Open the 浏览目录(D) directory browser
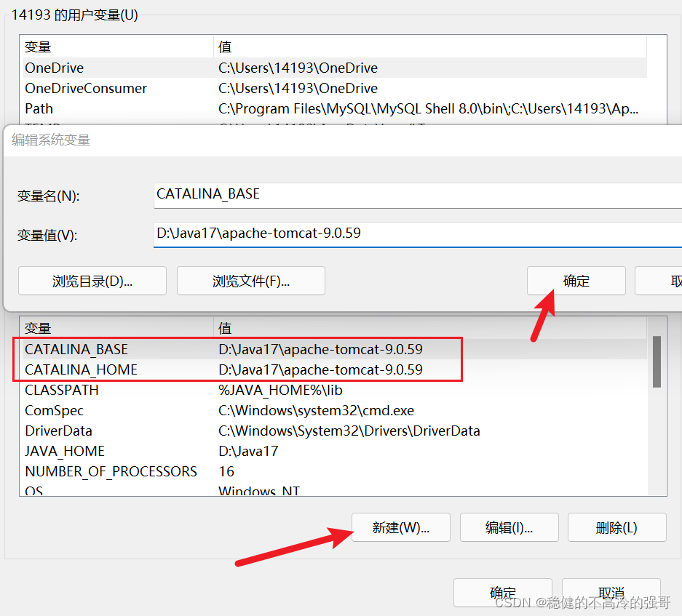The width and height of the screenshot is (682, 616). pos(92,281)
